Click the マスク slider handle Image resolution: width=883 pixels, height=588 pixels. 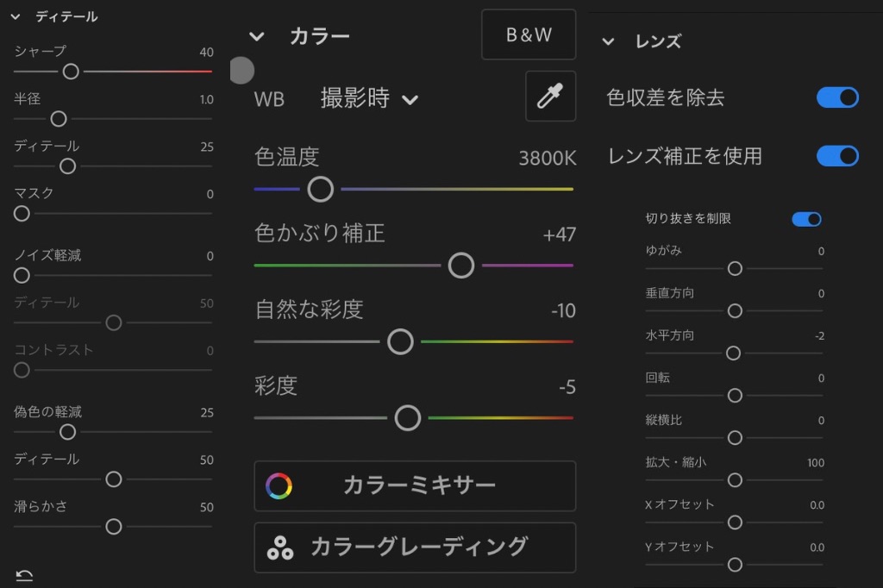(22, 214)
